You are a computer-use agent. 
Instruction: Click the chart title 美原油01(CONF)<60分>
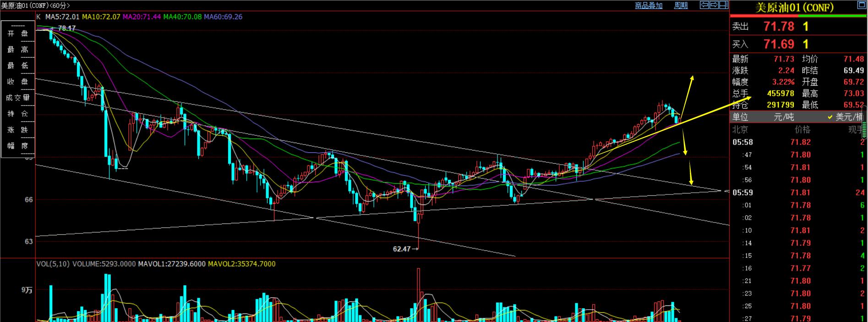point(35,6)
